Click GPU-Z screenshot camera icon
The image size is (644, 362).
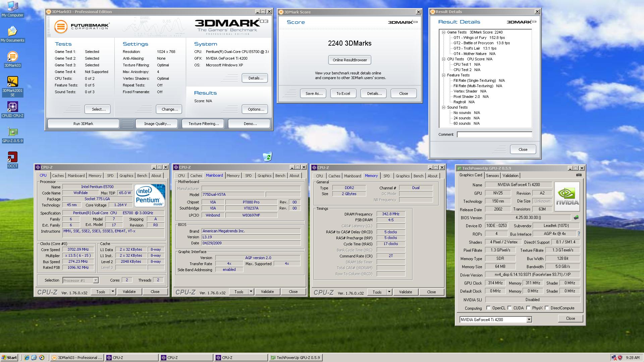coord(579,175)
